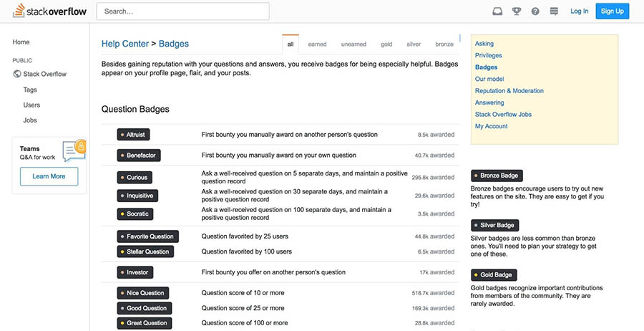The width and height of the screenshot is (644, 331).
Task: Show the silver badges tab
Action: pos(414,44)
